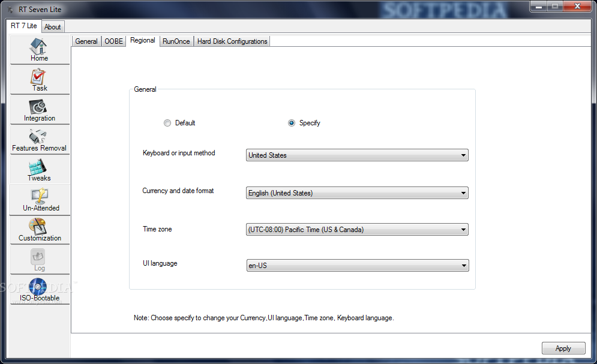Open Hard Disk Configurations tab
The width and height of the screenshot is (597, 364).
pos(232,41)
